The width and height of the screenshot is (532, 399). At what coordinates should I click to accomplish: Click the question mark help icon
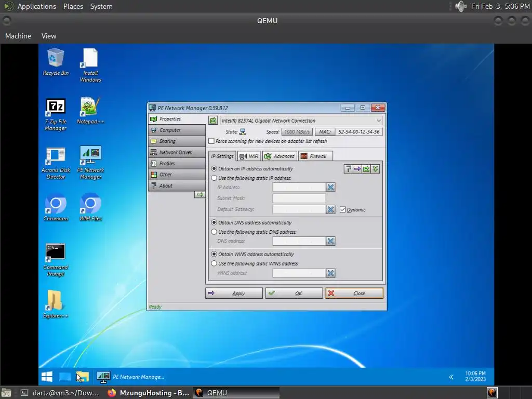point(348,169)
